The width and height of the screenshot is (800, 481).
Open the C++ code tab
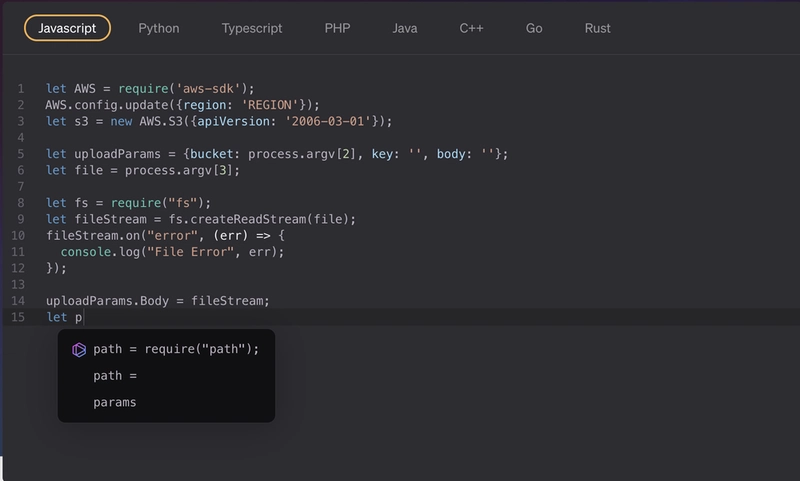(471, 28)
